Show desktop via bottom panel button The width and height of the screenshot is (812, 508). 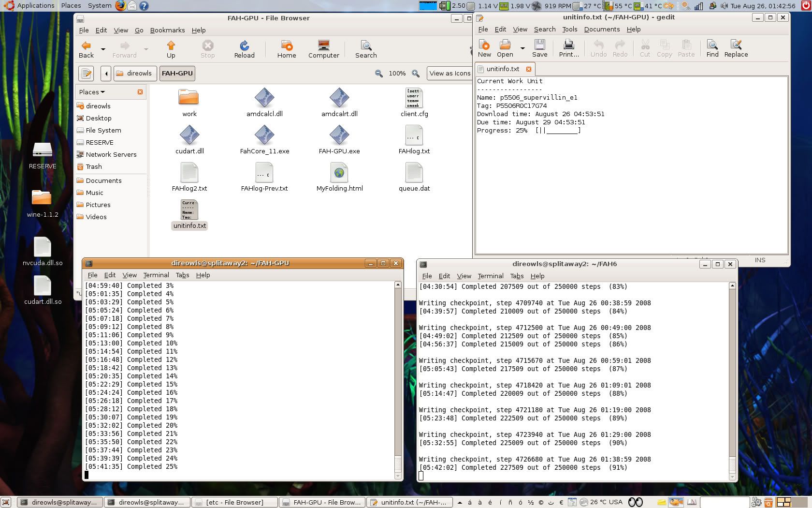coord(5,502)
